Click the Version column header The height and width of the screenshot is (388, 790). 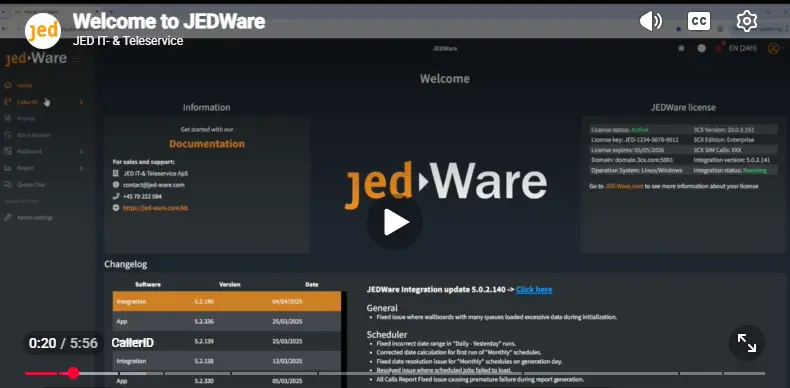coord(230,284)
